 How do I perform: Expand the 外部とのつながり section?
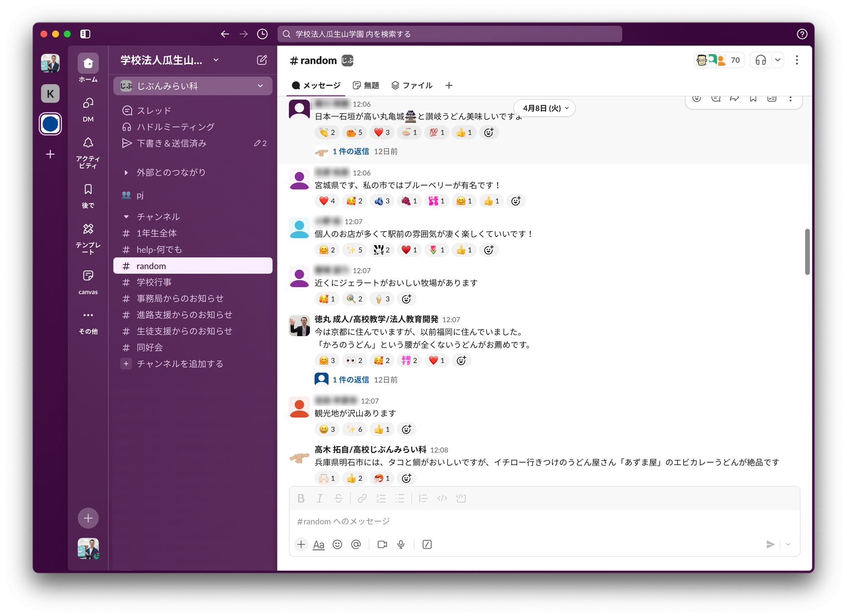pos(126,172)
